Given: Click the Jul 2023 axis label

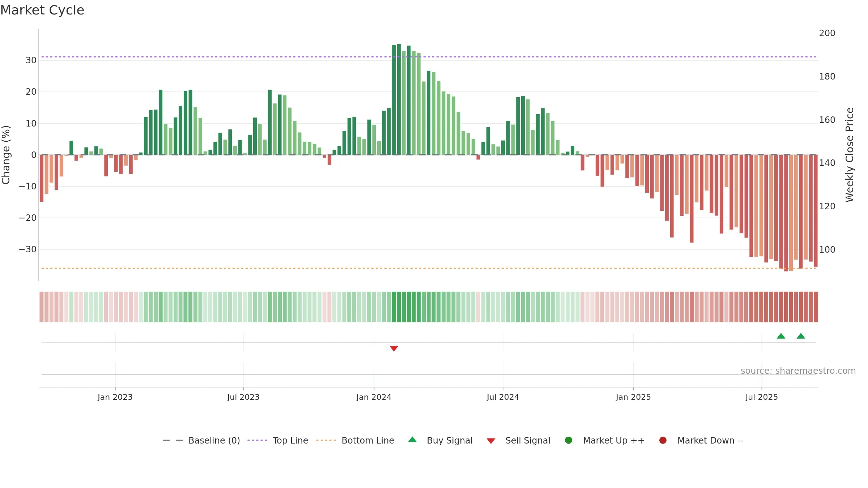Looking at the screenshot, I should pyautogui.click(x=243, y=397).
